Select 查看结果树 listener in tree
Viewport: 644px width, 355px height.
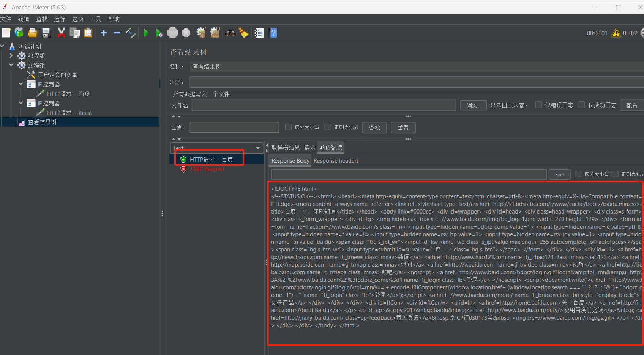coord(42,122)
